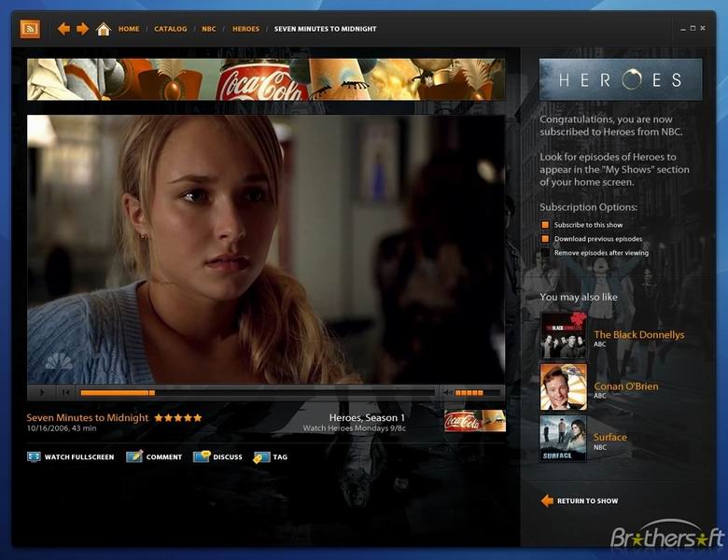Click the Watch Fullscreen icon
This screenshot has width=728, height=560.
pos(34,457)
